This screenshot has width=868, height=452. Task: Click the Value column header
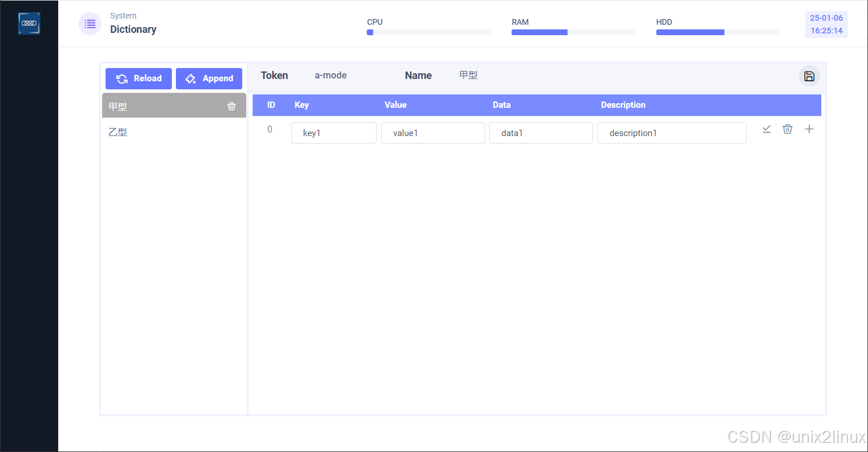pos(396,105)
